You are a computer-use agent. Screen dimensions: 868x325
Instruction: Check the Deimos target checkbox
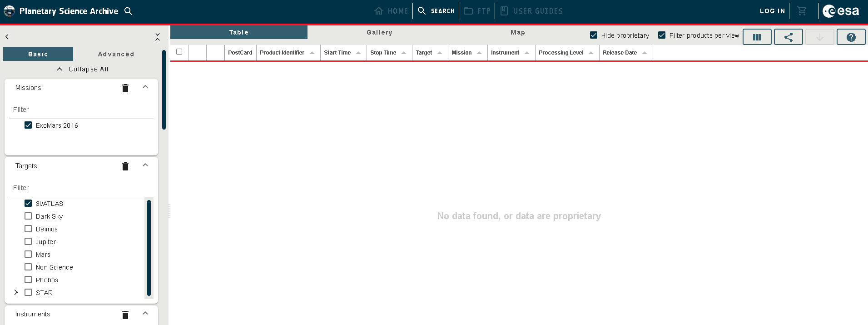(x=28, y=229)
